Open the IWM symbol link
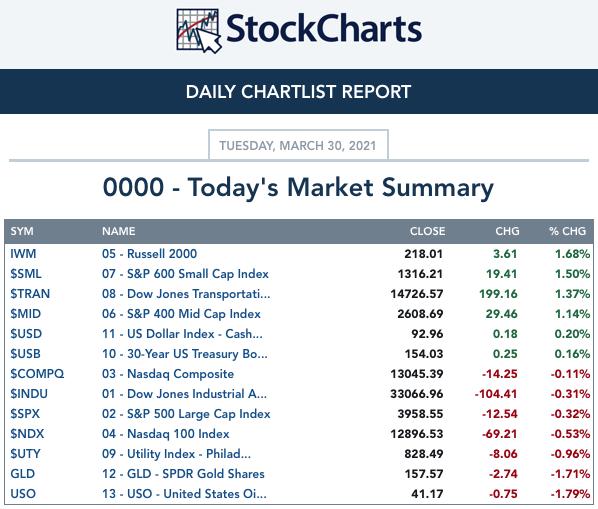598x509 pixels. 23,254
